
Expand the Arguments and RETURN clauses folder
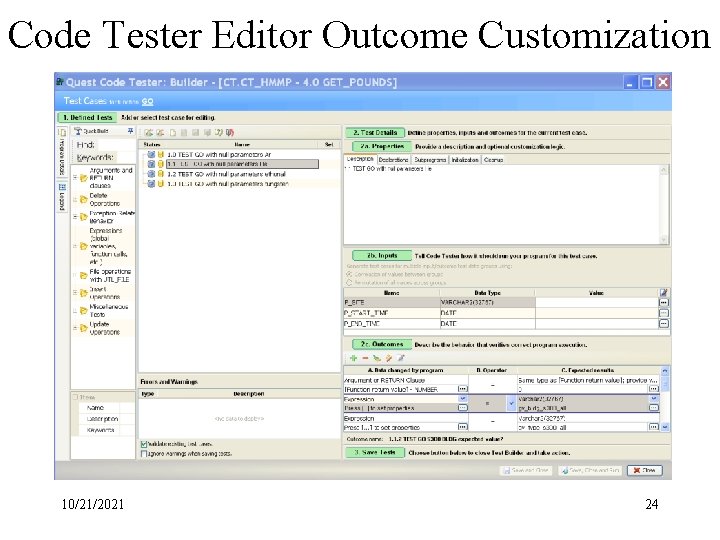pos(75,178)
